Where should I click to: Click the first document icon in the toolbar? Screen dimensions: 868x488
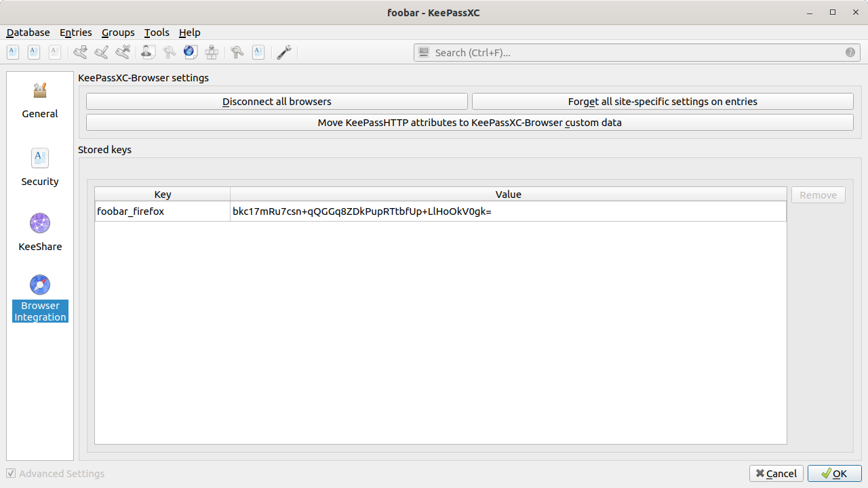tap(13, 52)
